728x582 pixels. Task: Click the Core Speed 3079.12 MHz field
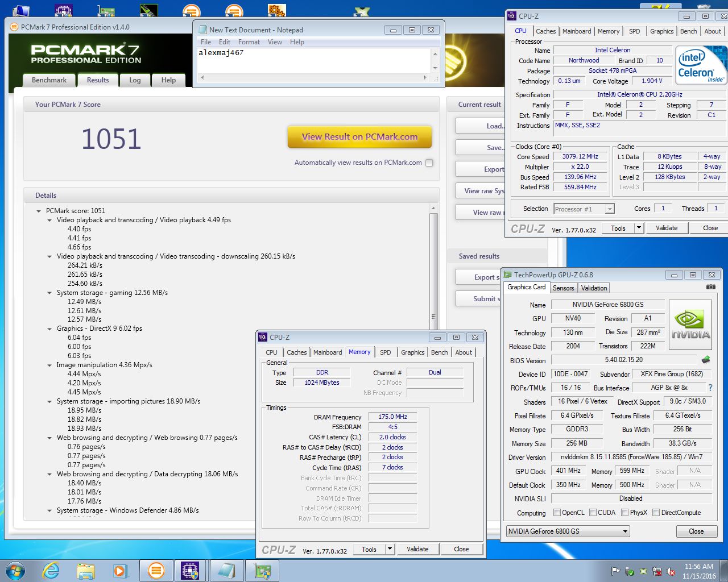580,156
